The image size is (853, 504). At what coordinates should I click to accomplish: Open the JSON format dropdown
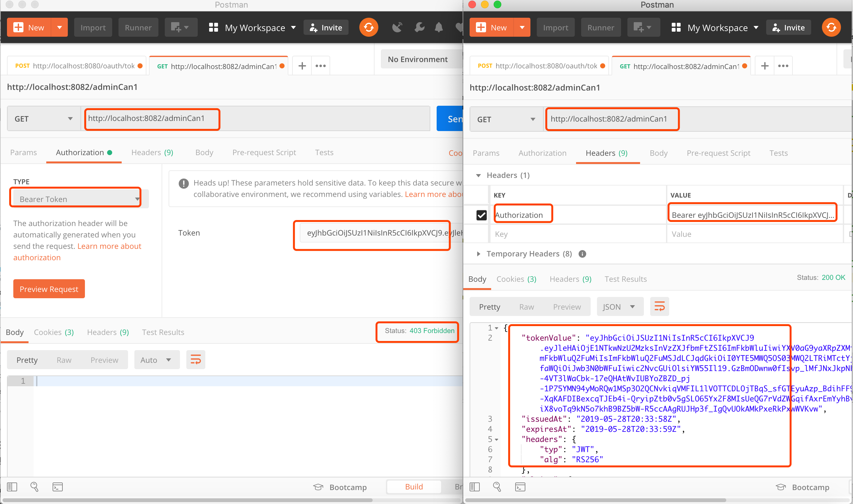pos(619,307)
